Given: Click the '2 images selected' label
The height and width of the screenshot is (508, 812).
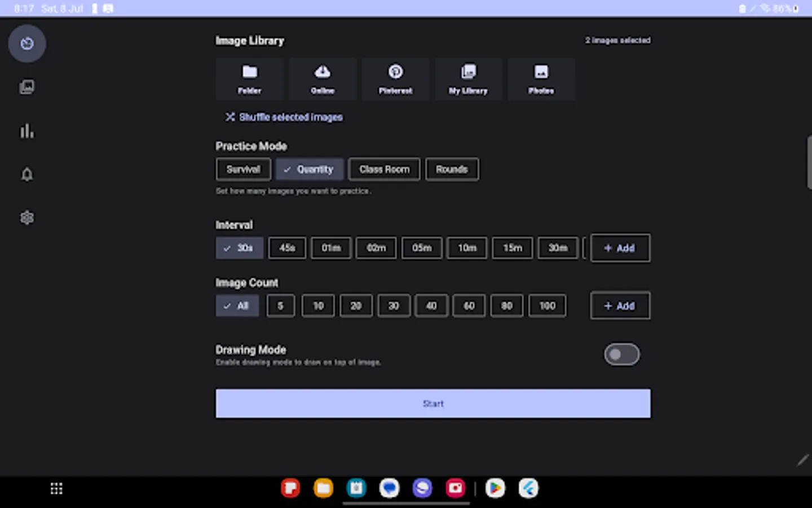Looking at the screenshot, I should (x=617, y=40).
